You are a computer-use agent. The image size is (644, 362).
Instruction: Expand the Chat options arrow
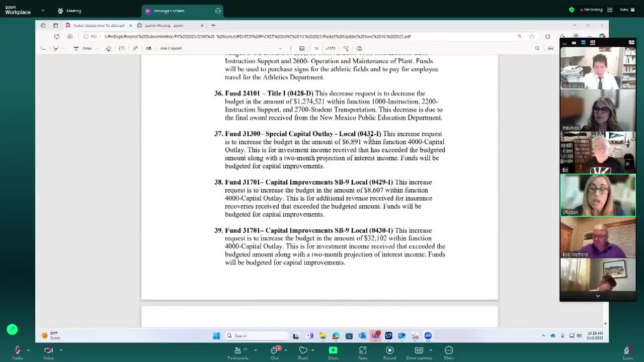point(286,350)
